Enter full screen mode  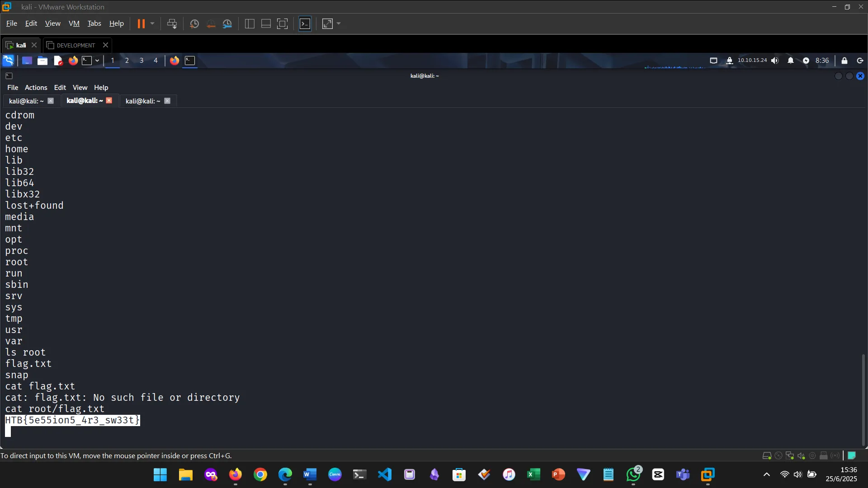(x=282, y=24)
